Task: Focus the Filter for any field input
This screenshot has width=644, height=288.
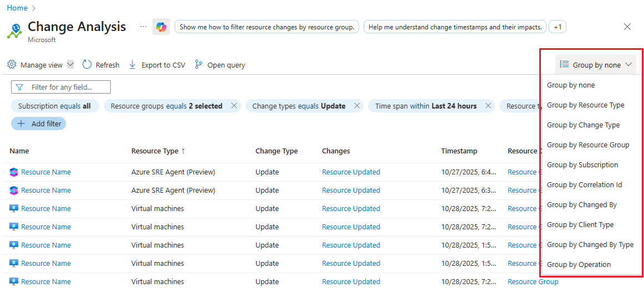Action: click(x=61, y=87)
